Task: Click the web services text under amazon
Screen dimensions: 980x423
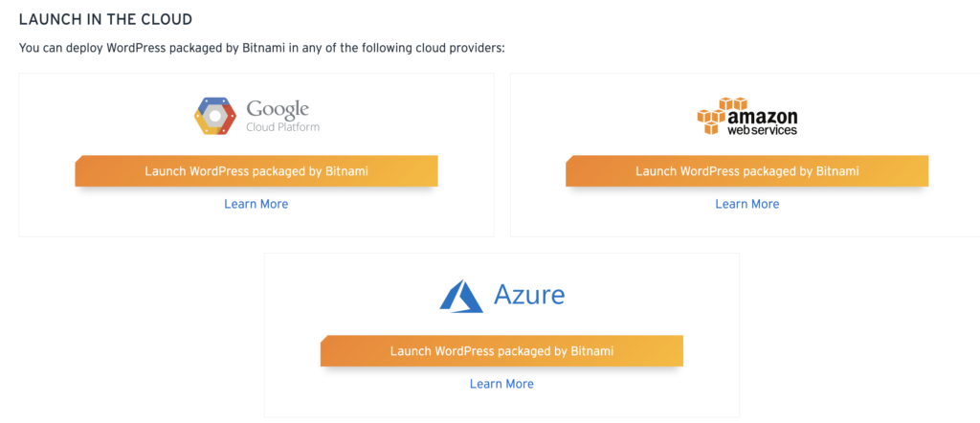Action: (762, 130)
